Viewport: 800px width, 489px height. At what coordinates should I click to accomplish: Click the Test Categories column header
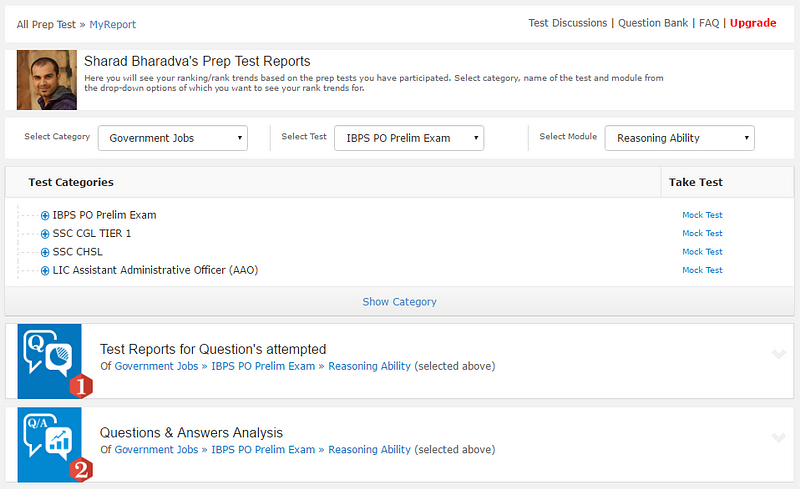click(71, 182)
